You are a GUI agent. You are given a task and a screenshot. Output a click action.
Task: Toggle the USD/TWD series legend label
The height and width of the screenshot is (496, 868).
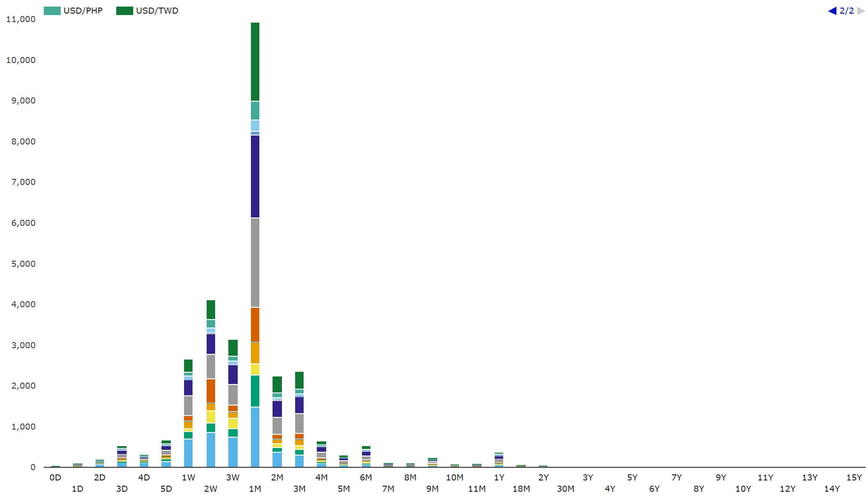[x=157, y=11]
